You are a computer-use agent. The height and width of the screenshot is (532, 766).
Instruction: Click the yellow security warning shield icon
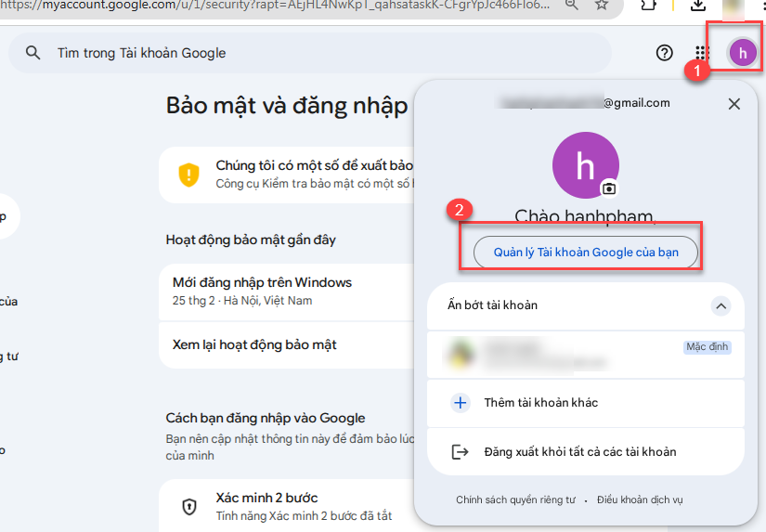(189, 174)
